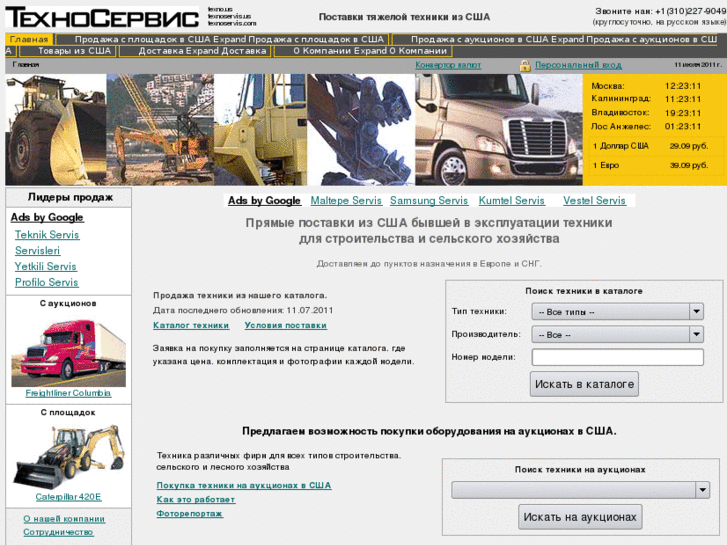This screenshot has width=727, height=545.
Task: Open the Условия поставки link
Action: (285, 325)
